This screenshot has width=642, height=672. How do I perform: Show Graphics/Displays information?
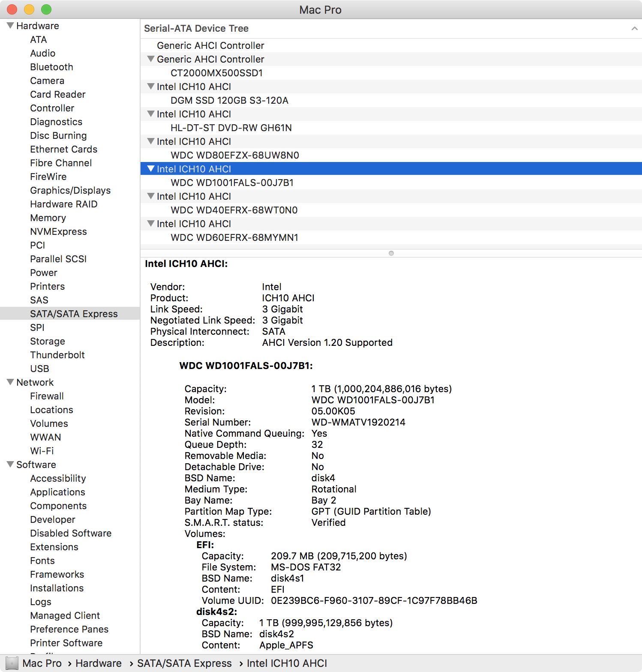click(x=70, y=190)
